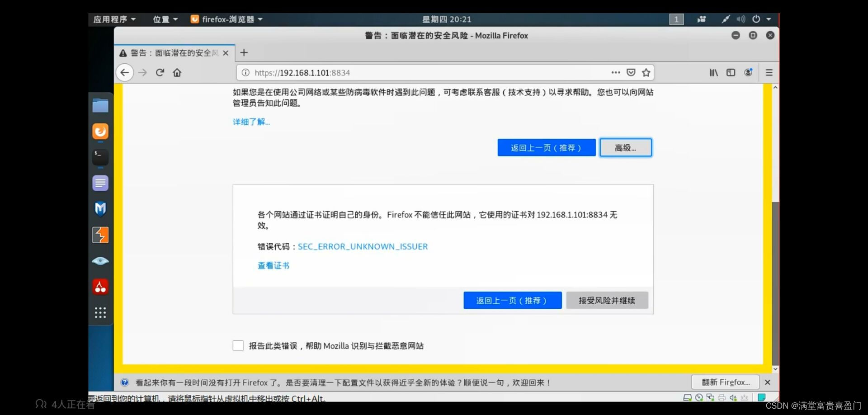Open the Library bookshelf icon
This screenshot has width=868, height=415.
click(x=713, y=72)
